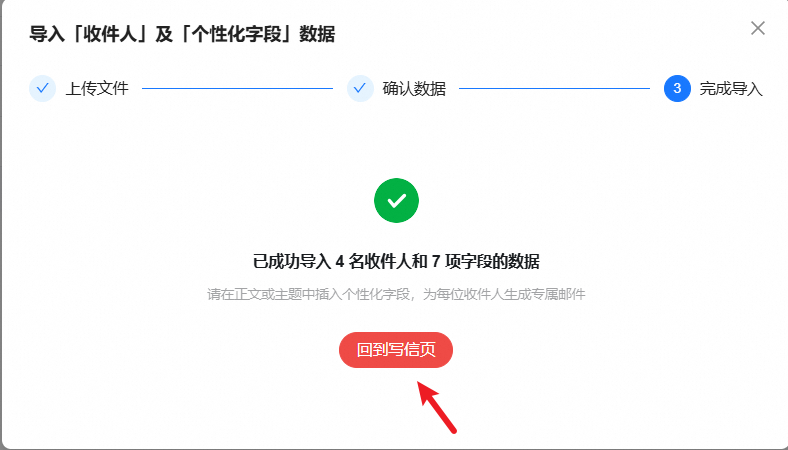Screen dimensions: 788x450
Task: Click the gray hint text about 个性化字段
Action: pos(396,294)
